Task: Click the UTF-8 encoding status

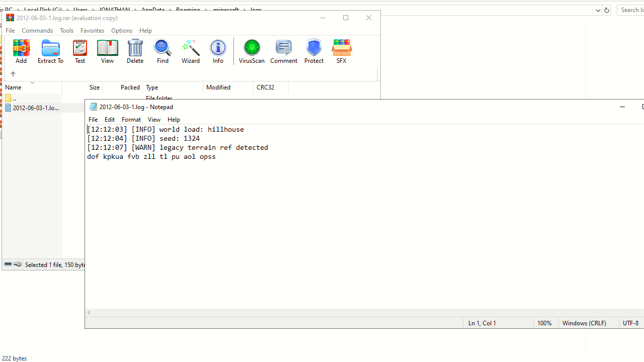Action: tap(630, 323)
